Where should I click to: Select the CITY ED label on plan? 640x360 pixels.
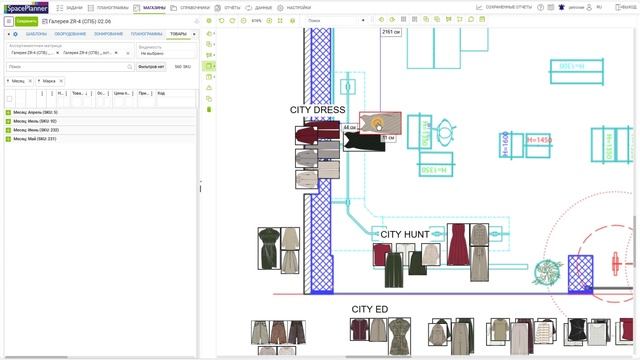(x=370, y=309)
